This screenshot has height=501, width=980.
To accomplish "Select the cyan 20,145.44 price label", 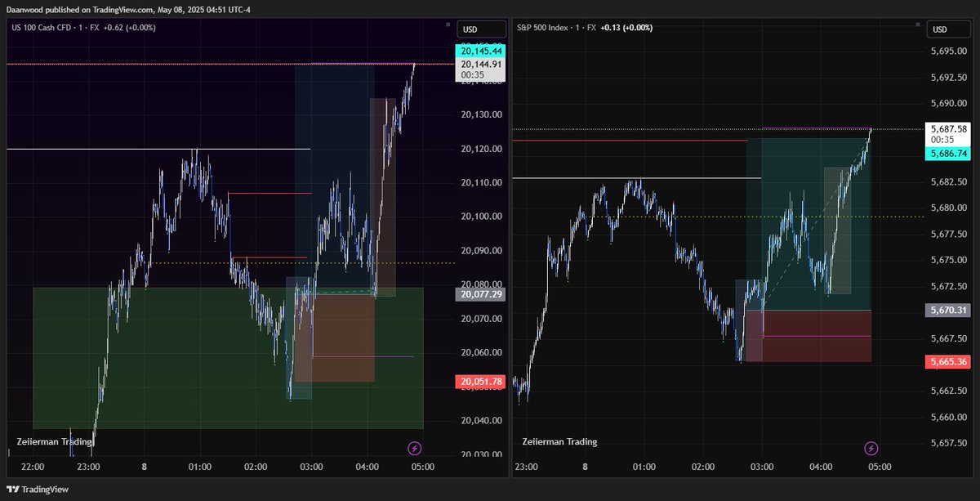I will point(481,51).
